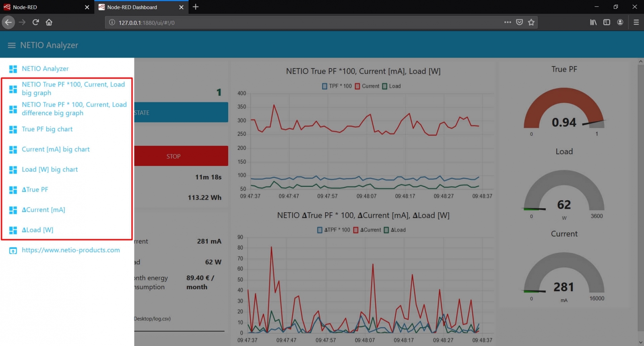Click the 281 mA current reading text
644x346 pixels.
point(209,241)
